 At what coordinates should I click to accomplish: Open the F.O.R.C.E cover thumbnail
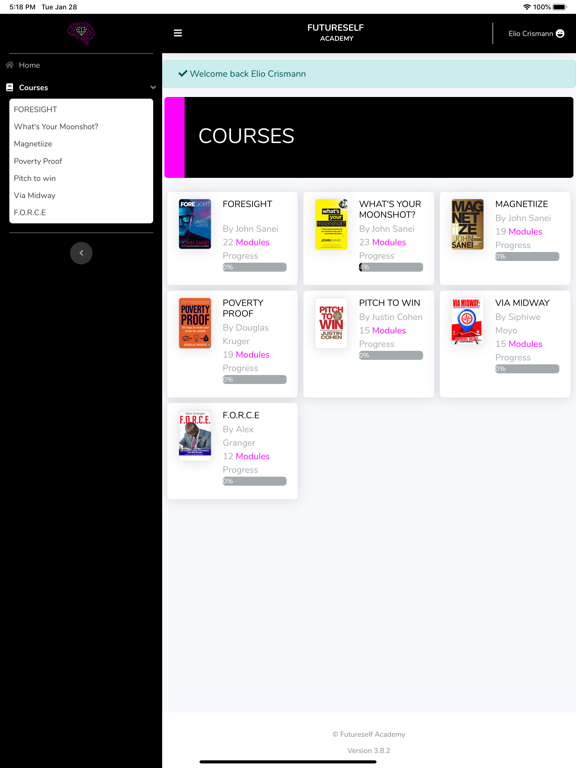(195, 434)
